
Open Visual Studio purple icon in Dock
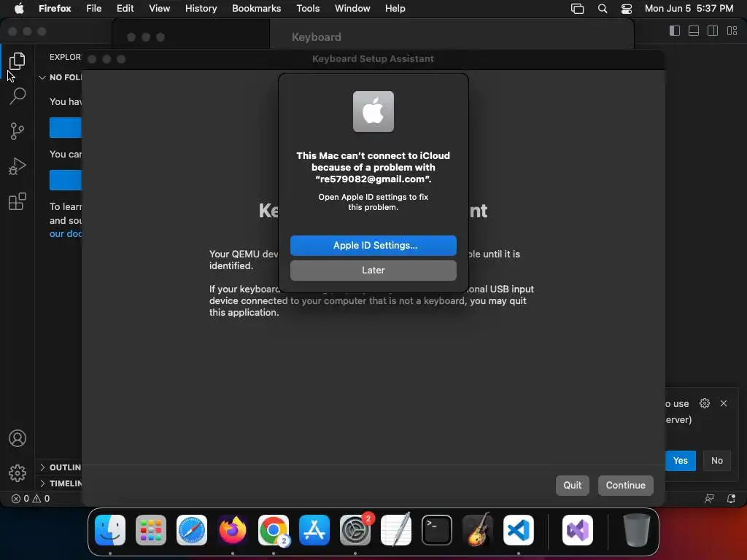[x=578, y=530]
